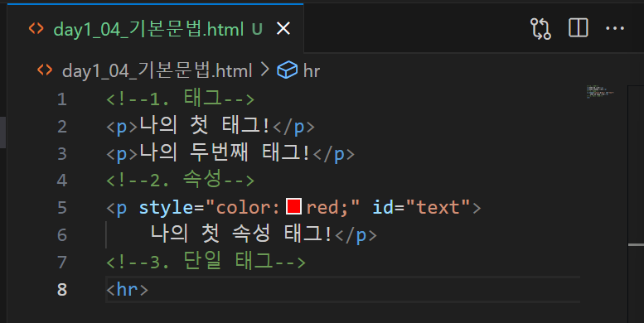
Task: Expand the breadcrumb chevron separator
Action: [265, 70]
